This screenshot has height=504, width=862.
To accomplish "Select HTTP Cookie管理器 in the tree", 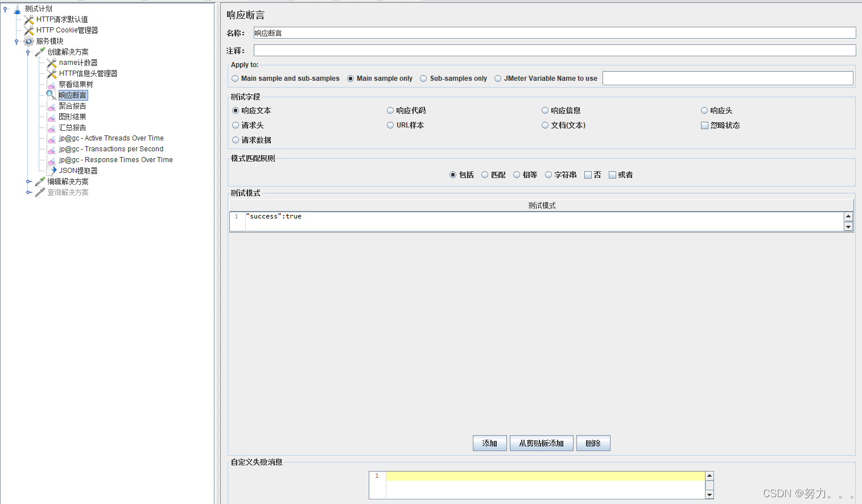I will pyautogui.click(x=67, y=31).
